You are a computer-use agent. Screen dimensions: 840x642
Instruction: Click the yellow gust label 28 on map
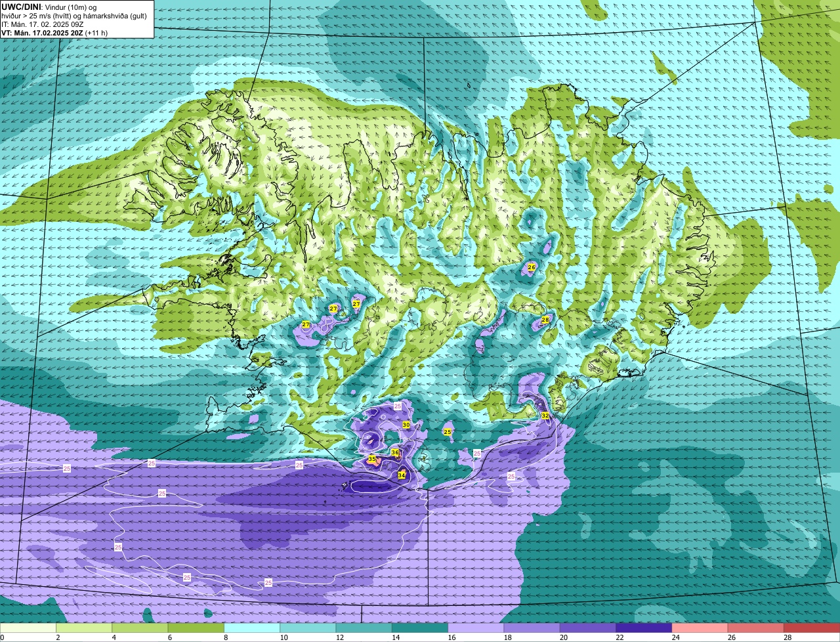tap(545, 320)
